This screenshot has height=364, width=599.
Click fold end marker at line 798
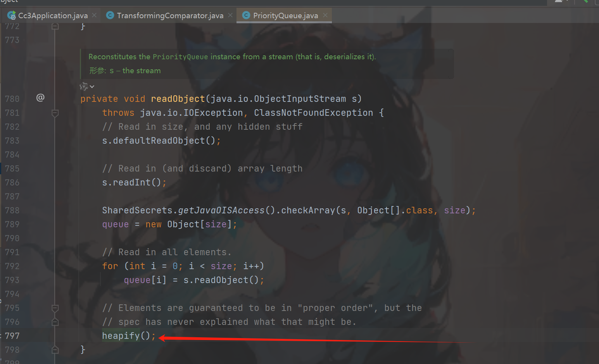pos(55,350)
